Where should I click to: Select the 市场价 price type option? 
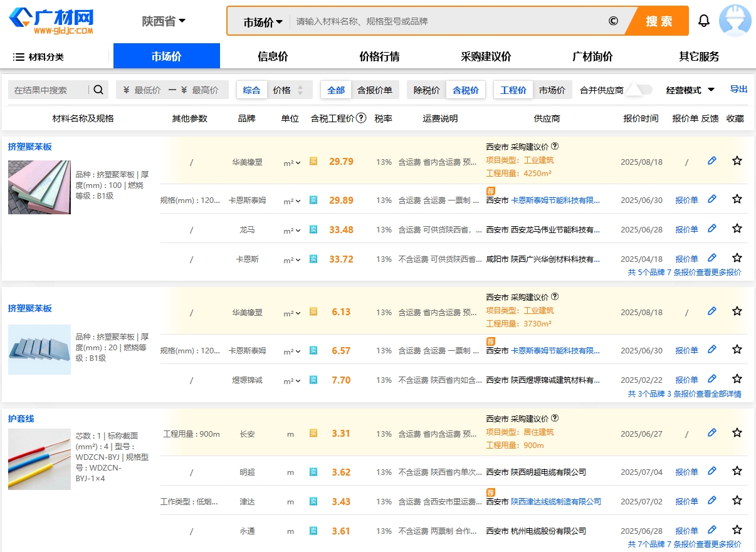point(552,90)
